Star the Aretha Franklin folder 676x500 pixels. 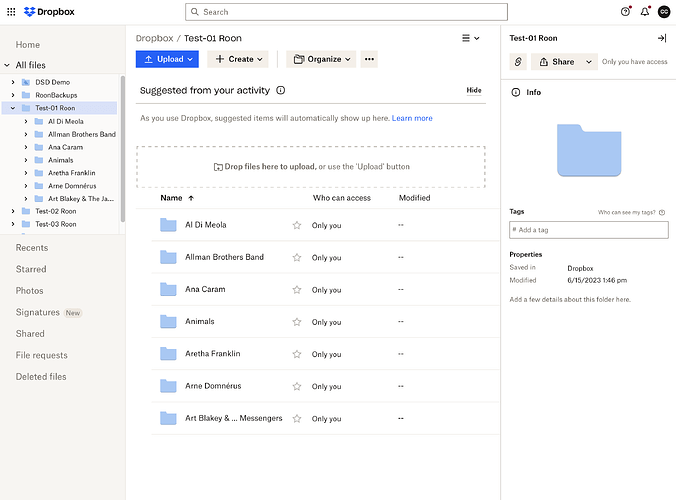(296, 354)
